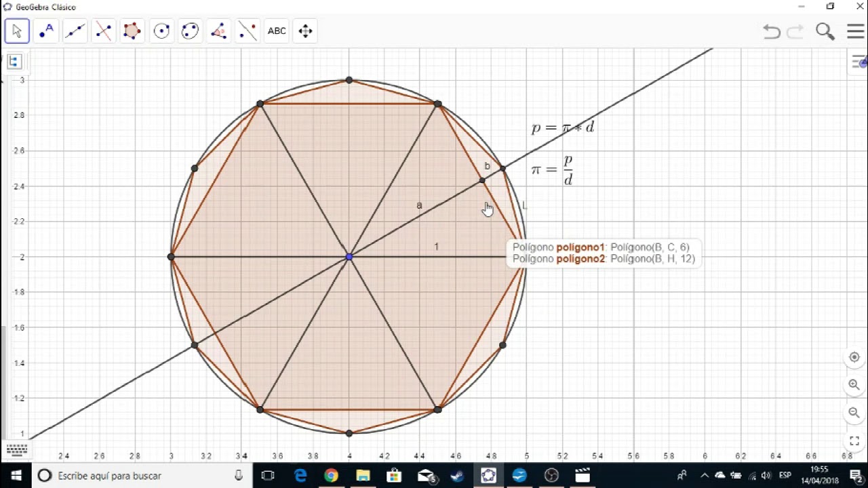
Task: Select the Point tool
Action: pyautogui.click(x=46, y=30)
